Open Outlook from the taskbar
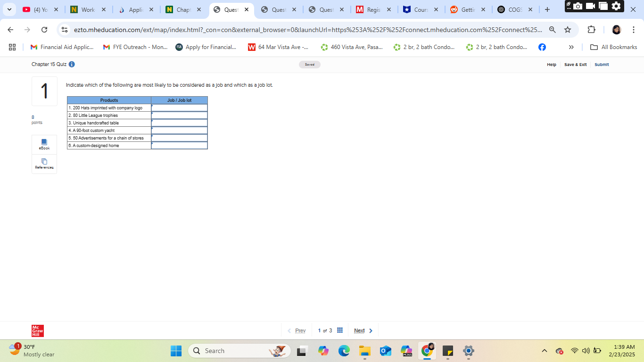Viewport: 644px width, 362px height. 385,351
